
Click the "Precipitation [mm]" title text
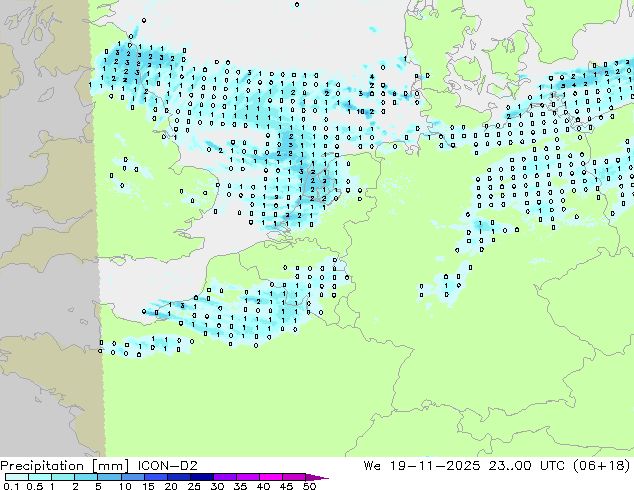(x=65, y=466)
